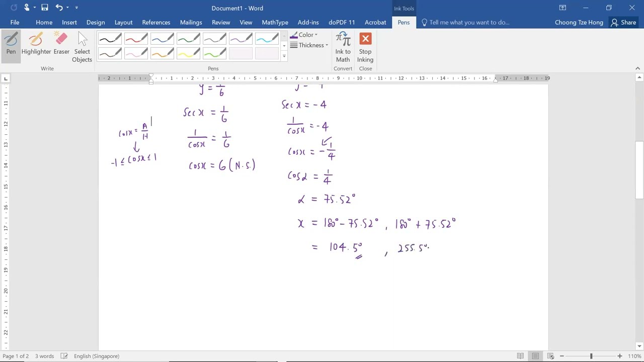
Task: Open Ribbon Display Options
Action: (x=562, y=8)
